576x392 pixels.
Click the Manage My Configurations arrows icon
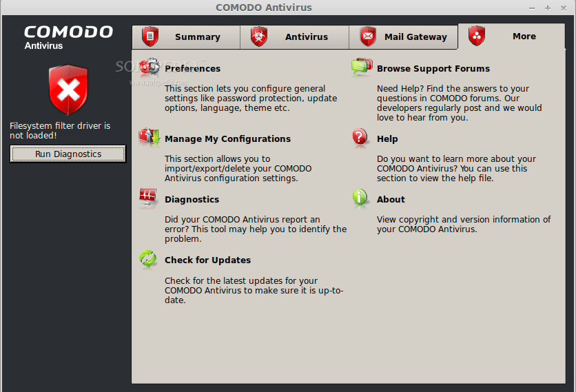(x=149, y=137)
